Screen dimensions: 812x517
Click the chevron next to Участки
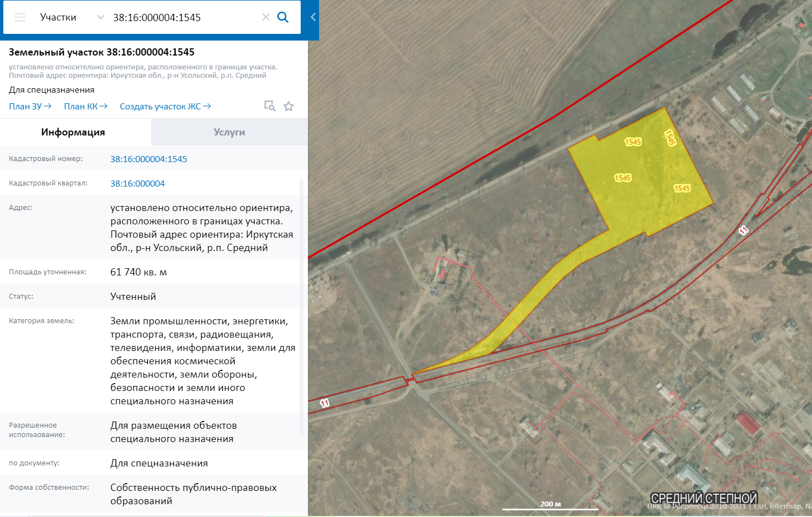point(101,17)
